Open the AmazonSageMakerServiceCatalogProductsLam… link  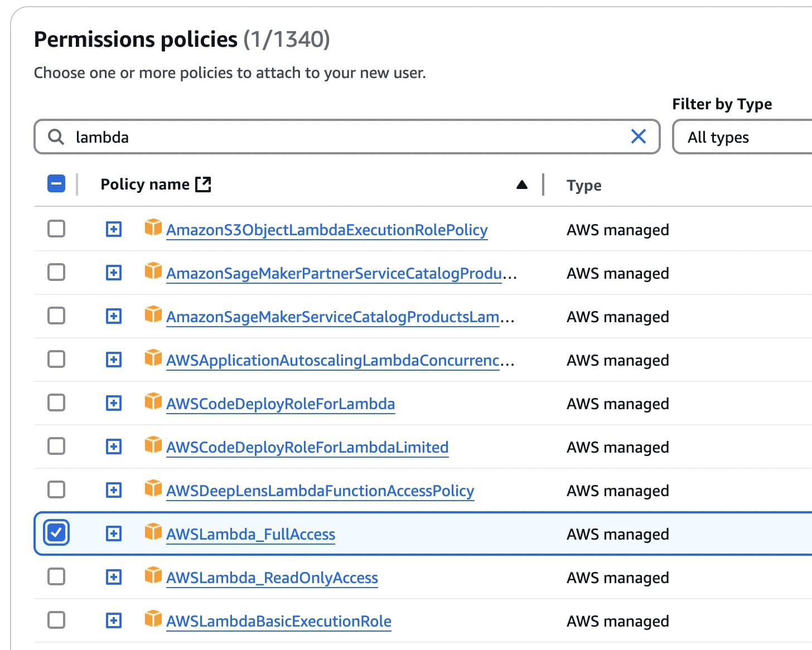point(340,317)
